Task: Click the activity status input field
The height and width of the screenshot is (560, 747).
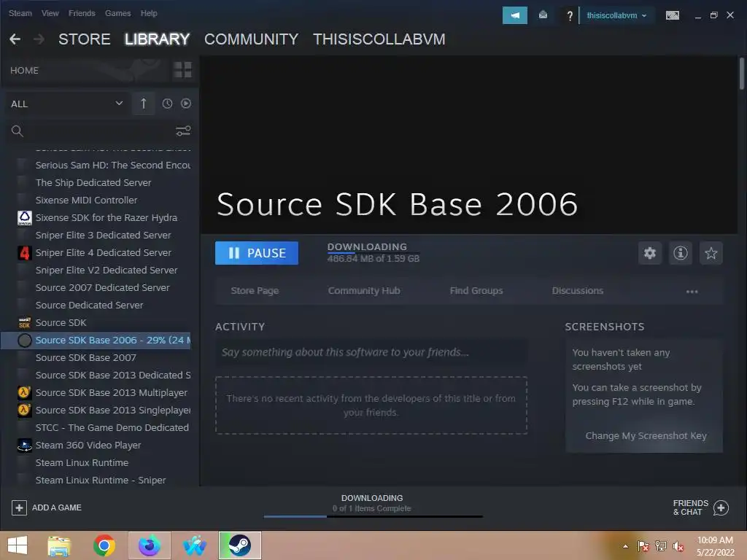Action: click(x=371, y=352)
